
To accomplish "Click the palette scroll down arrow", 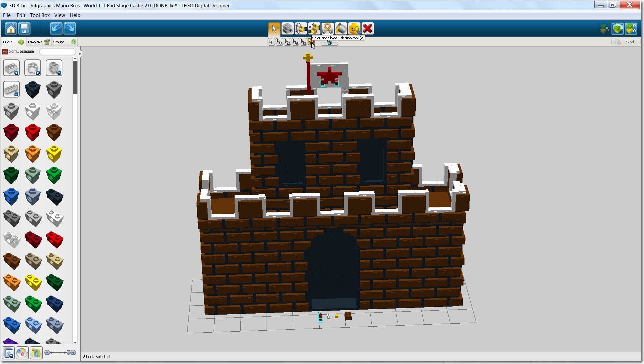I will point(75,343).
